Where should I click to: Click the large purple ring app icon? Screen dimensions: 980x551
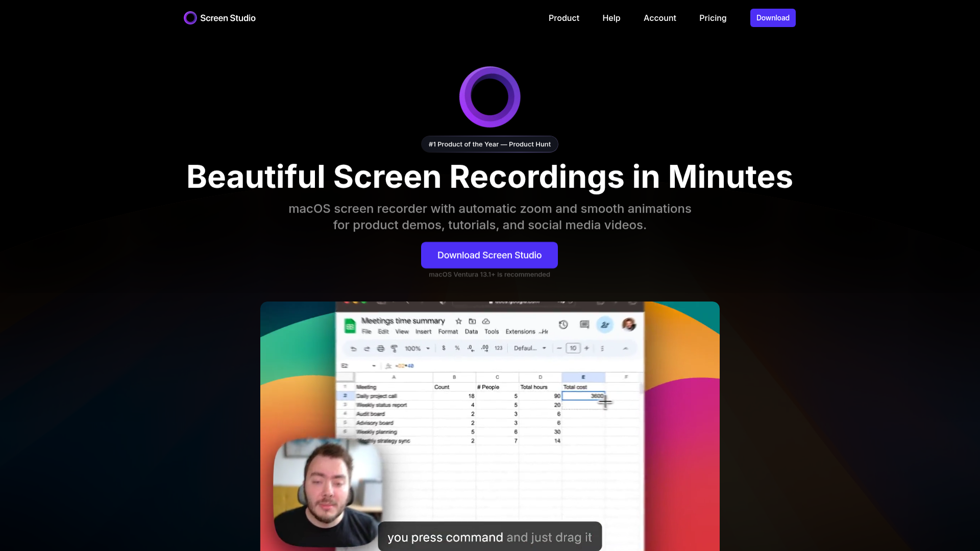489,97
